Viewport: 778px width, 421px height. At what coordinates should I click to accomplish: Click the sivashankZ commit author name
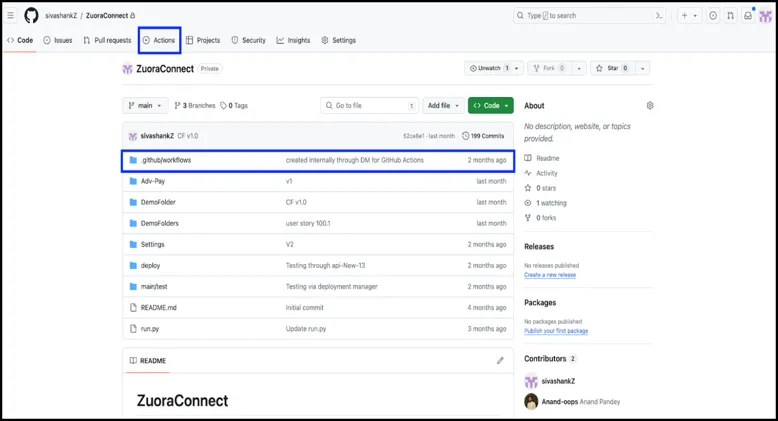pos(157,136)
